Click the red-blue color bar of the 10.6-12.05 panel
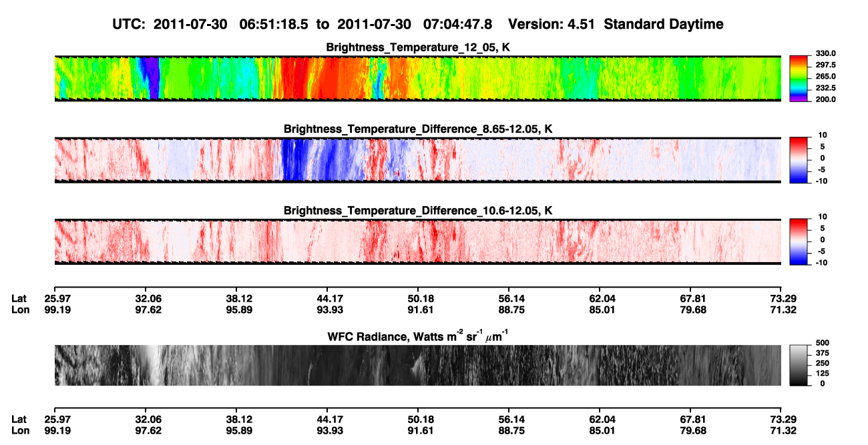868x445 pixels. tap(800, 242)
